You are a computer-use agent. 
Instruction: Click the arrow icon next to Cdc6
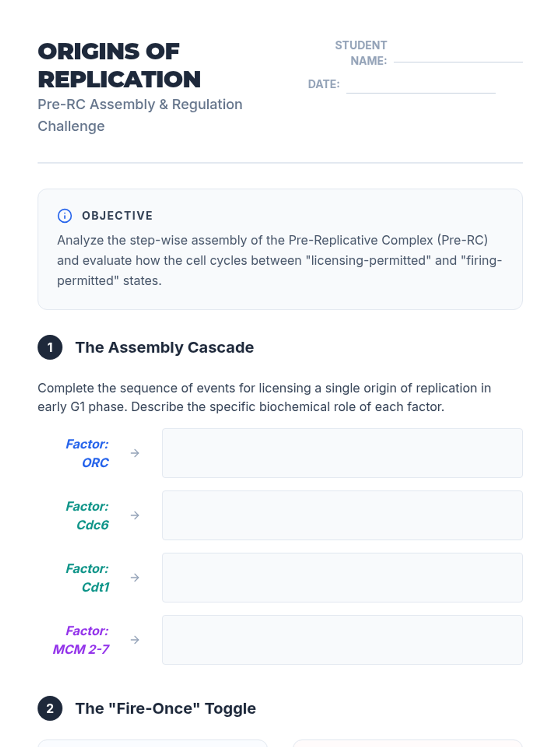[135, 515]
